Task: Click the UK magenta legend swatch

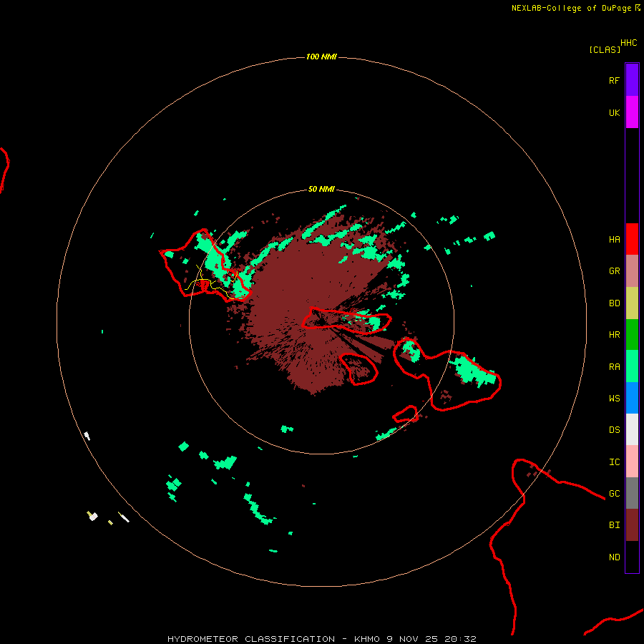Action: (632, 112)
